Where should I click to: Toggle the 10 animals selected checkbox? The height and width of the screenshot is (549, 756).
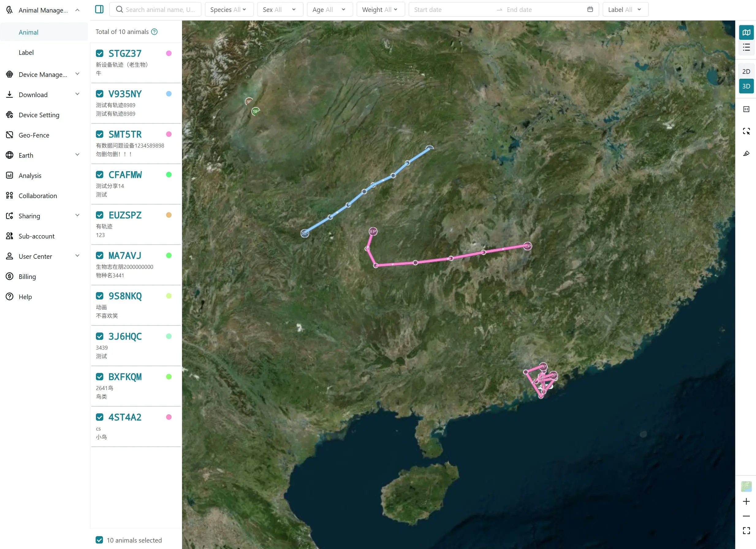pos(99,540)
